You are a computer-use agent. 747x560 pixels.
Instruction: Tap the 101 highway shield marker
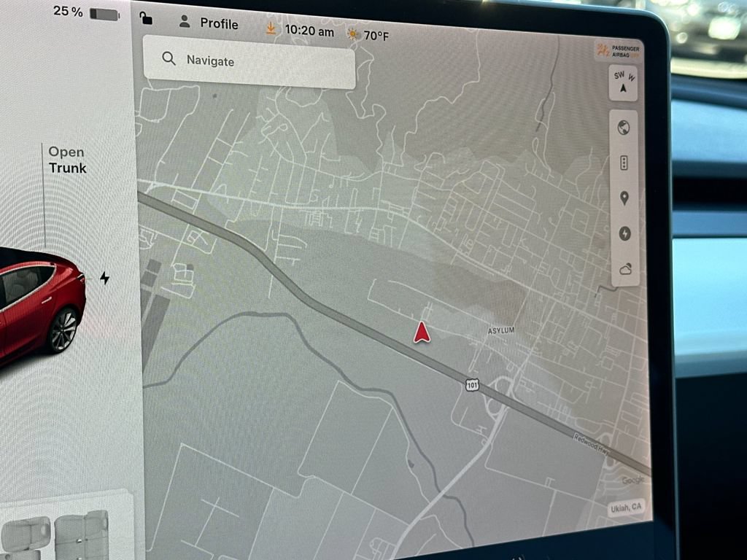[472, 385]
